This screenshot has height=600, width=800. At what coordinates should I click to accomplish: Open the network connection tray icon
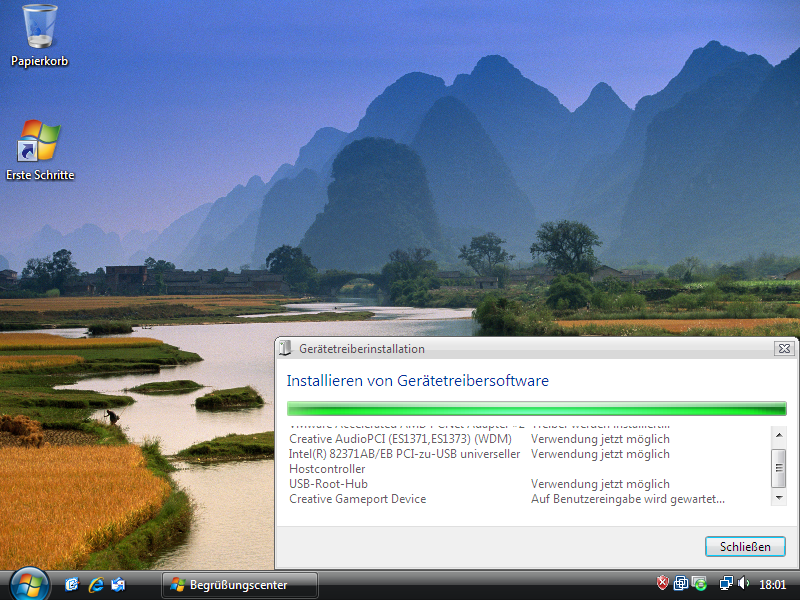(x=726, y=583)
